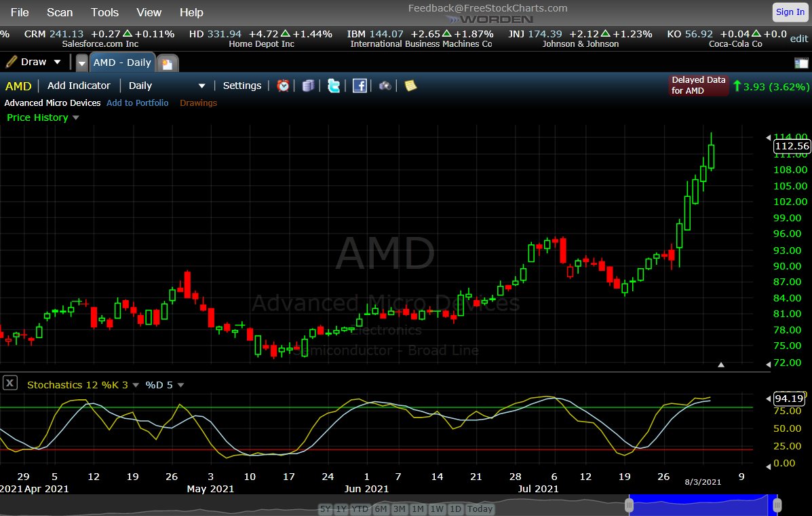Viewport: 812px width, 516px height.
Task: Click the Feedback@FreeStockCharts.com email link
Action: click(x=487, y=7)
